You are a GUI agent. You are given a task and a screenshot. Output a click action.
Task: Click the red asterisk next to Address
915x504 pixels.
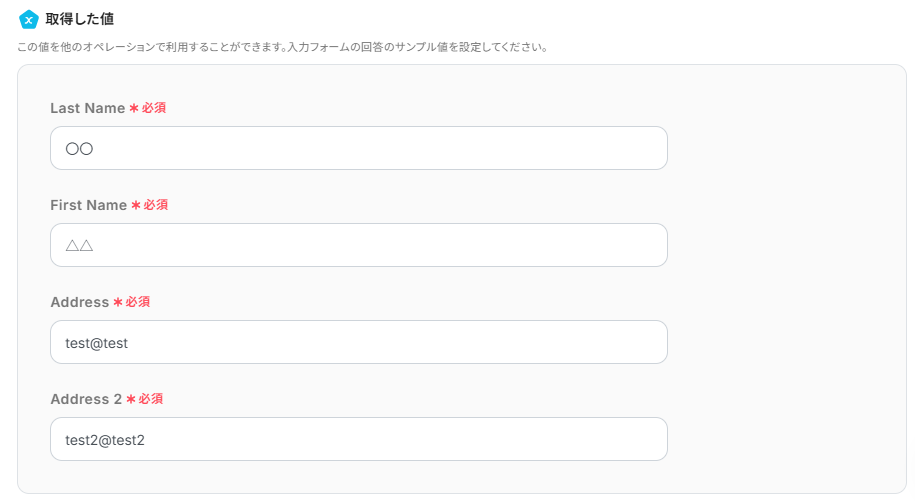(118, 302)
